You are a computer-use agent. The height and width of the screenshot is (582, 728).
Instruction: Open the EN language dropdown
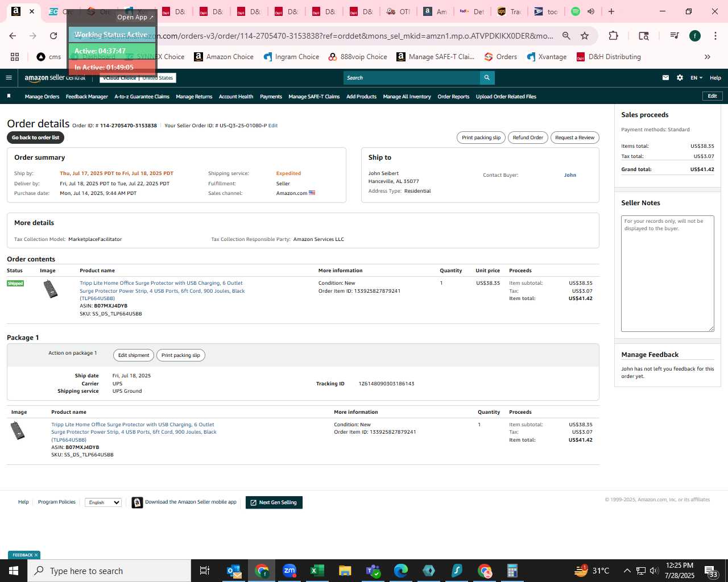[697, 78]
